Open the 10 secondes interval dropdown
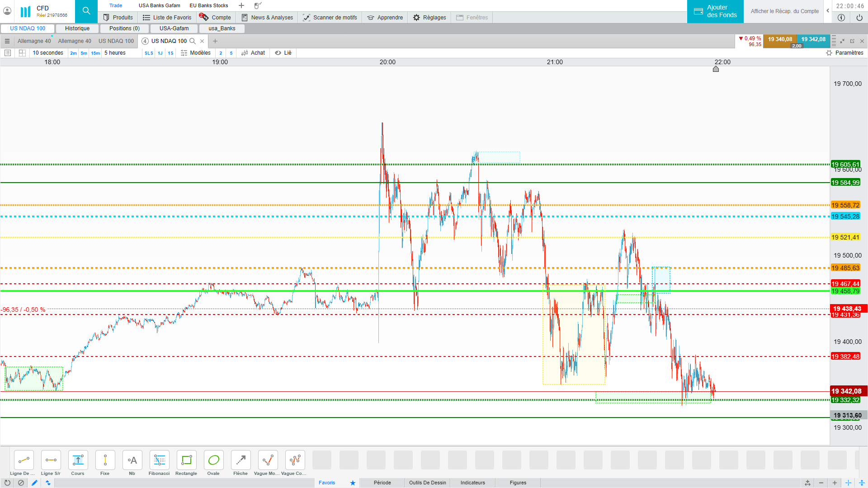868x488 pixels. pos(48,53)
